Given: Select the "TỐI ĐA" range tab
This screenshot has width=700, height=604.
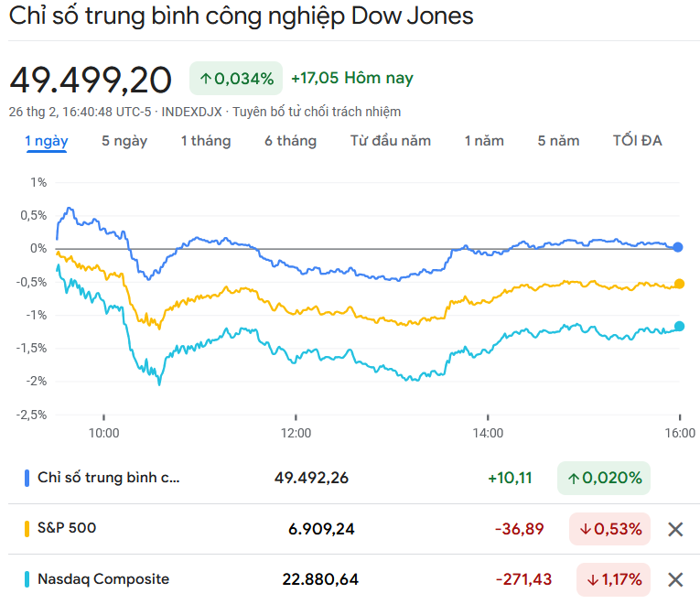Looking at the screenshot, I should pyautogui.click(x=637, y=141).
